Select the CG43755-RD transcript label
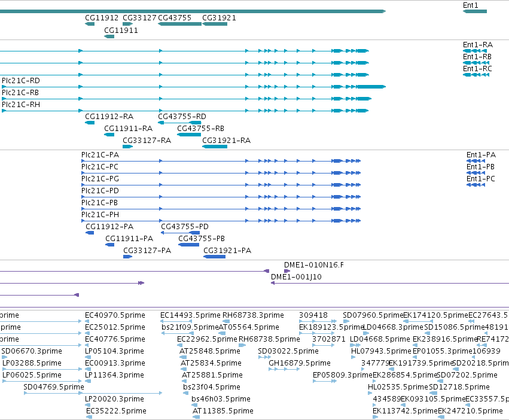Viewport: 509px width, 420px height. coord(182,117)
